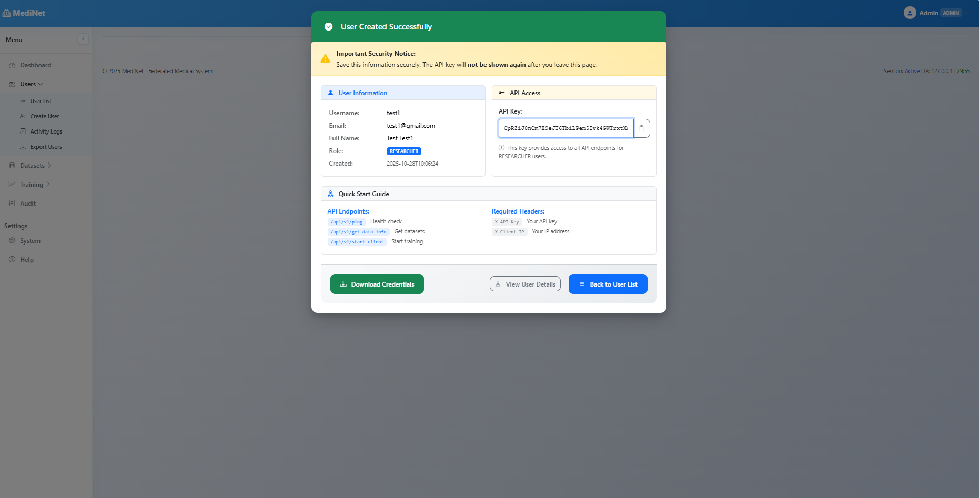The width and height of the screenshot is (980, 498).
Task: Click the Download Credentials button
Action: tap(377, 284)
